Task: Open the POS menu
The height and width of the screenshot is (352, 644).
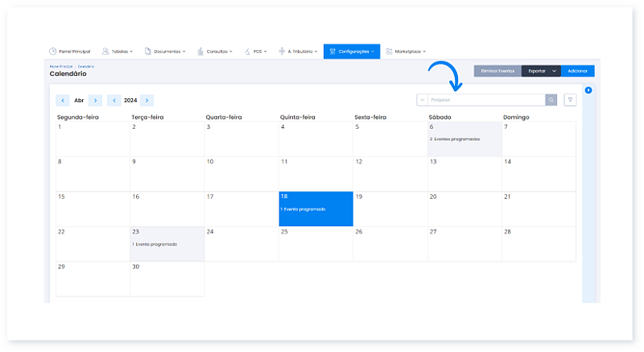Action: tap(258, 52)
